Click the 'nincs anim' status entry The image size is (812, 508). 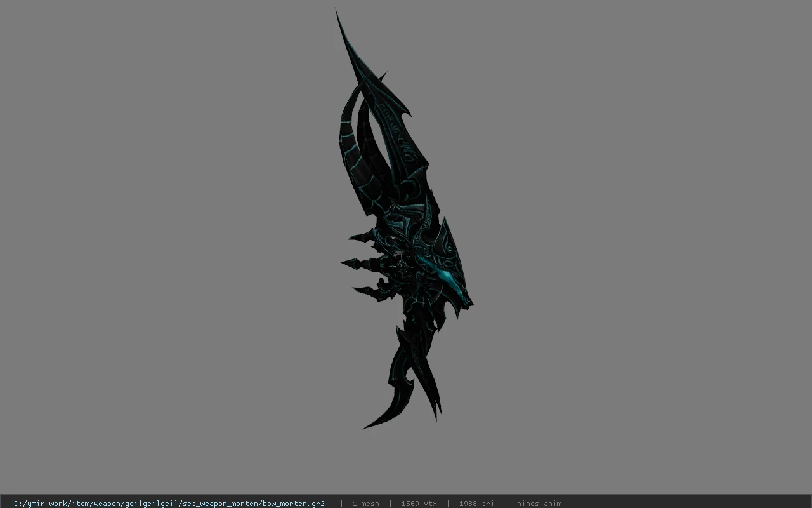coord(539,504)
